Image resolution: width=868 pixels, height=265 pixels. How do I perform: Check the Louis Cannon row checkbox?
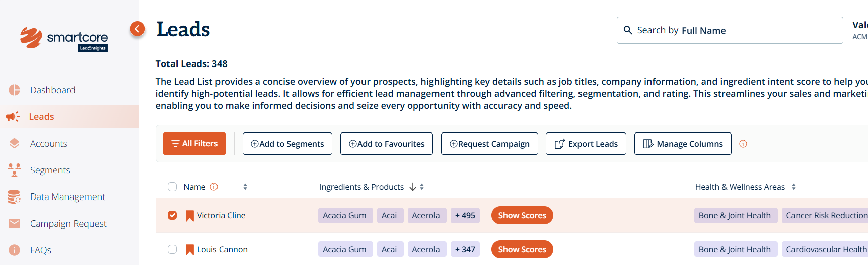coord(172,249)
